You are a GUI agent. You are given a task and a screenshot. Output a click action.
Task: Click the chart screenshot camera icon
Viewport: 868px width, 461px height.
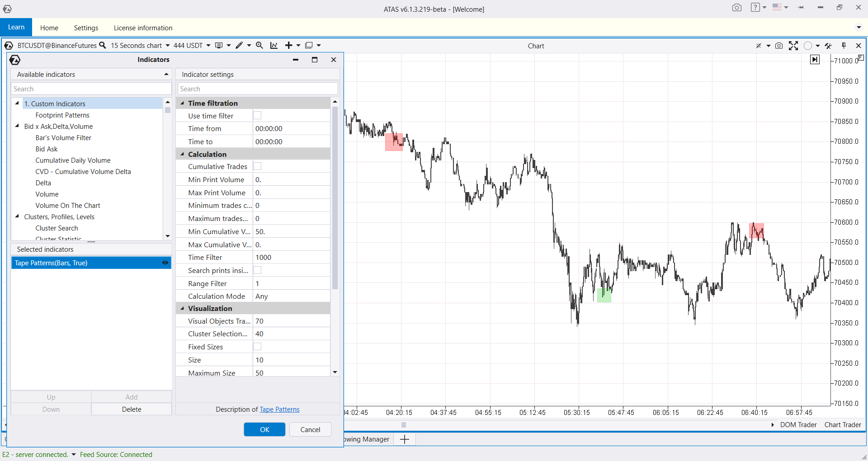(x=778, y=46)
